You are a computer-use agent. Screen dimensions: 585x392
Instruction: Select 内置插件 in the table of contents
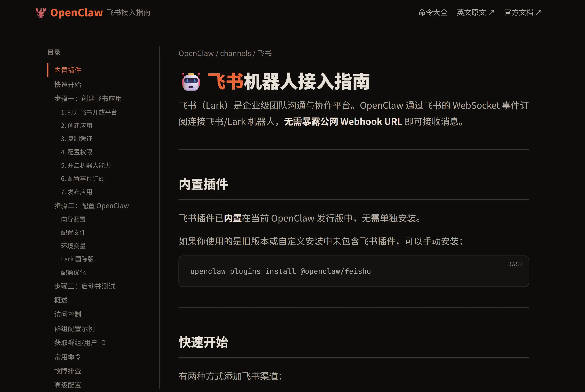click(68, 70)
